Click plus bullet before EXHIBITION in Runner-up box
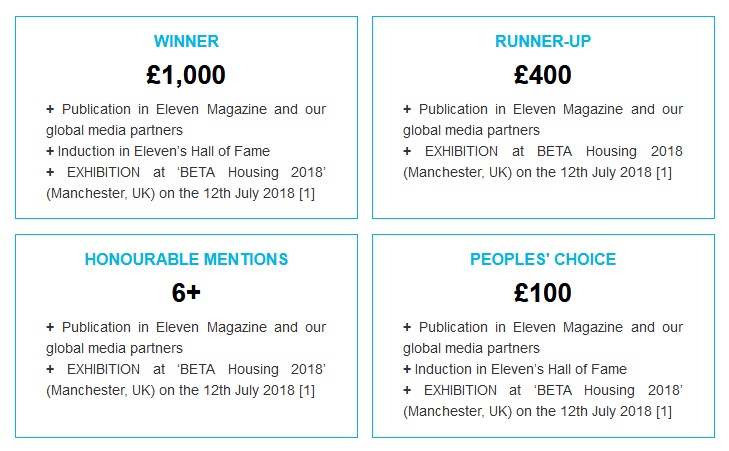Image resolution: width=729 pixels, height=451 pixels. [407, 151]
